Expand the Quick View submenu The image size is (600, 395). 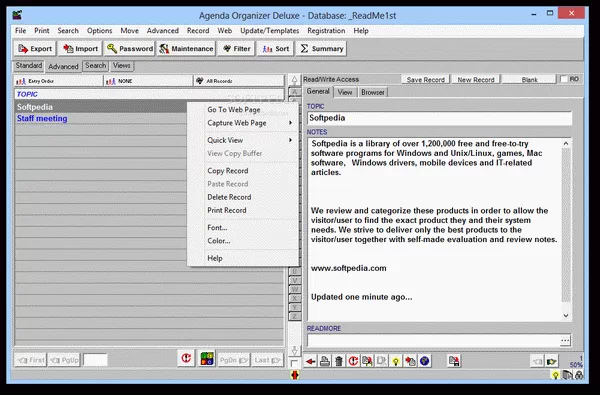pyautogui.click(x=243, y=140)
